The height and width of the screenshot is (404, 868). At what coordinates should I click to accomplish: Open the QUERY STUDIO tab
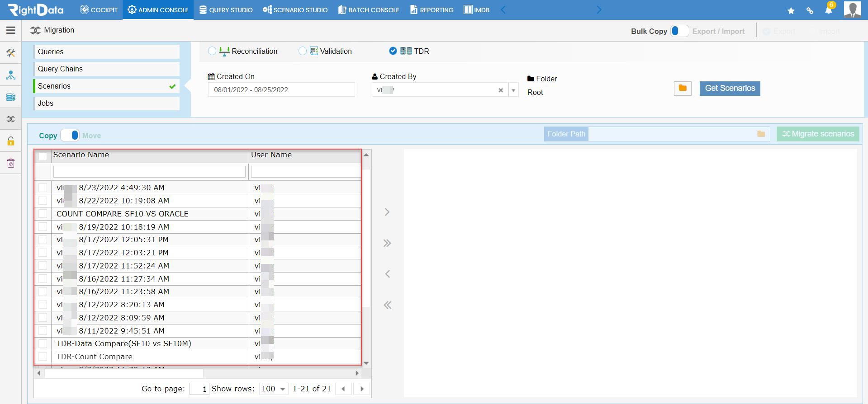point(226,10)
